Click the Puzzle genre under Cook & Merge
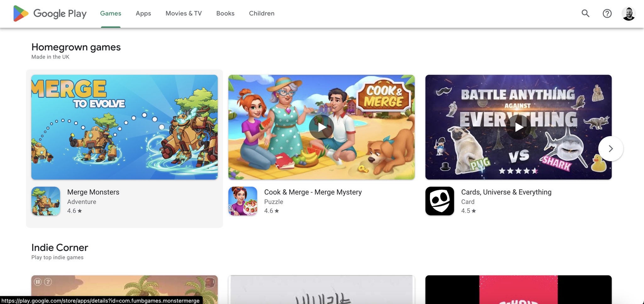This screenshot has height=304, width=644. click(274, 202)
